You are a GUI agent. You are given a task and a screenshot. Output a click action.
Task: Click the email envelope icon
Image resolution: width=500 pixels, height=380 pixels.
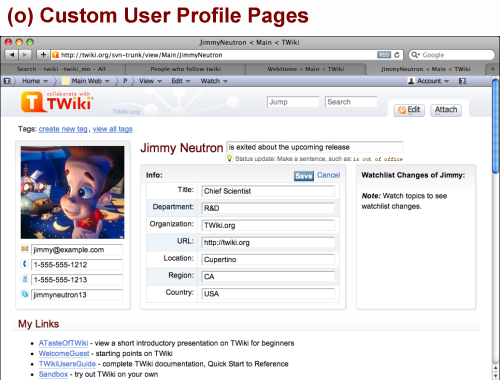click(x=25, y=249)
